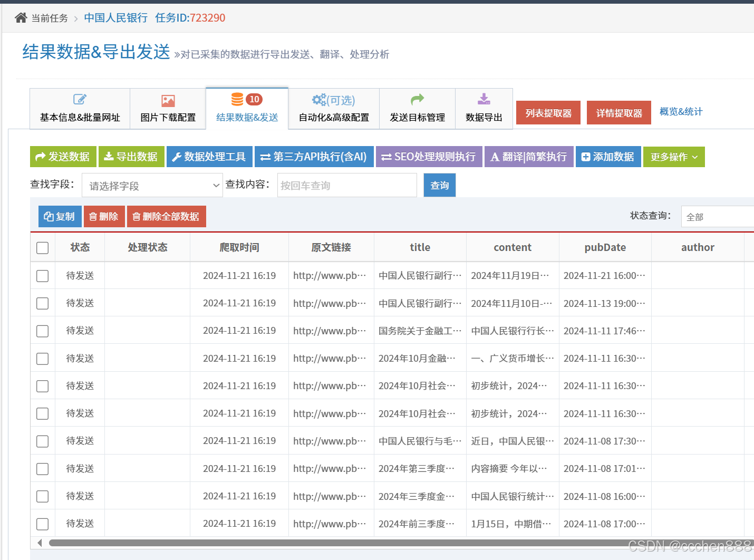The width and height of the screenshot is (754, 560).
Task: Expand the 更多操作 dropdown button
Action: click(x=674, y=157)
